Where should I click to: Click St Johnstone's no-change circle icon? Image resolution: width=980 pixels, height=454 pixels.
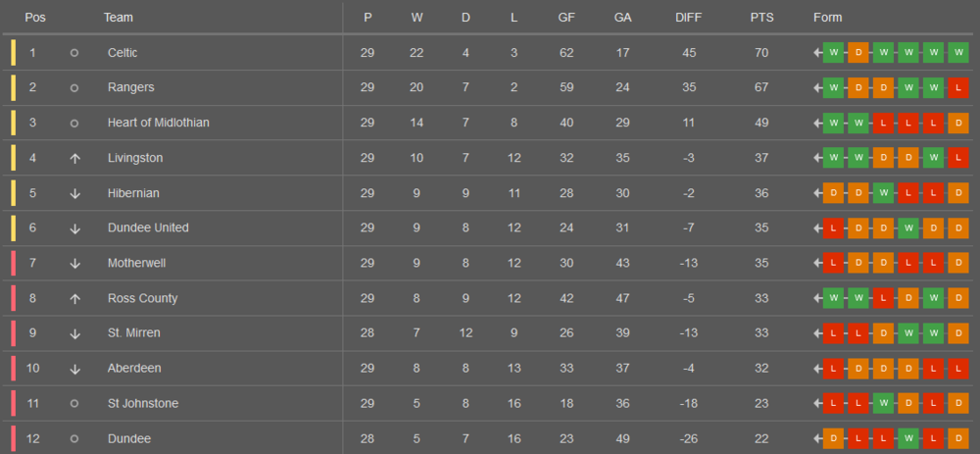coord(74,403)
